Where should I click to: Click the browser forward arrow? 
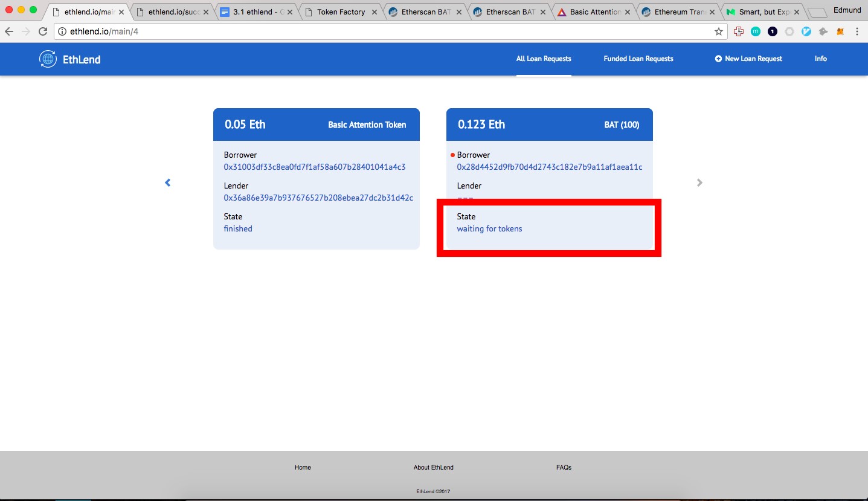(26, 31)
